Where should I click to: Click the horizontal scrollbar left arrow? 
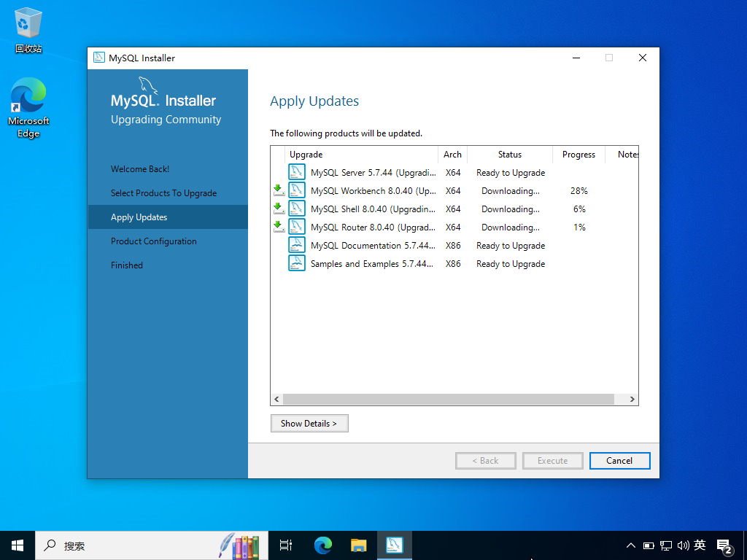[276, 400]
